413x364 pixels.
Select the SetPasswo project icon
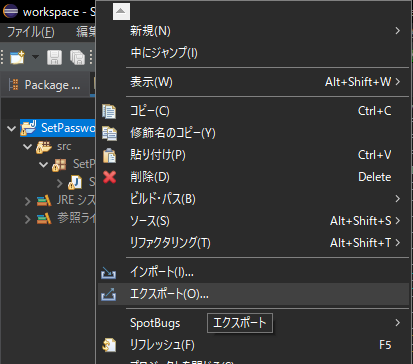pos(28,128)
